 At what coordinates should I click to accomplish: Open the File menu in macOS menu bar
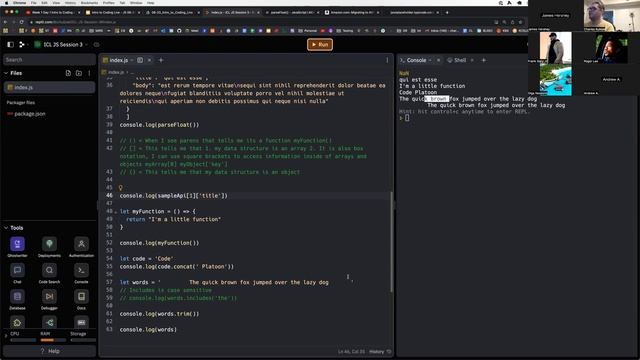coord(33,2)
